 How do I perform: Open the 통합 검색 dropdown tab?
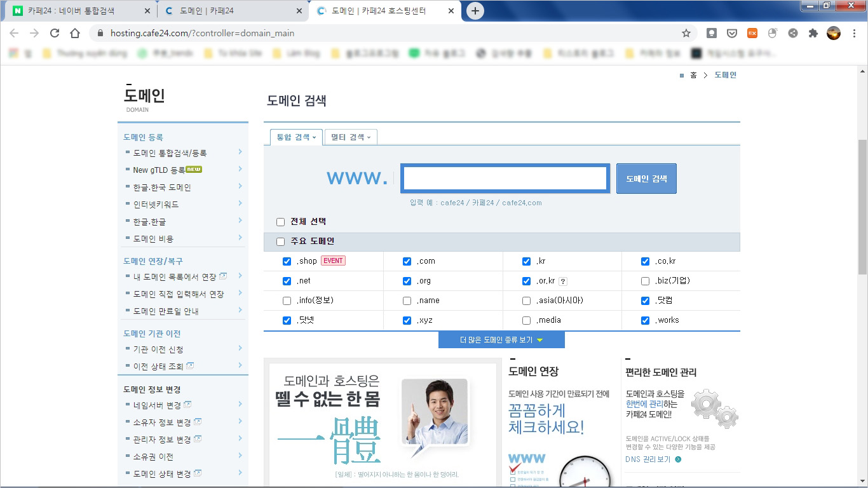(x=296, y=137)
